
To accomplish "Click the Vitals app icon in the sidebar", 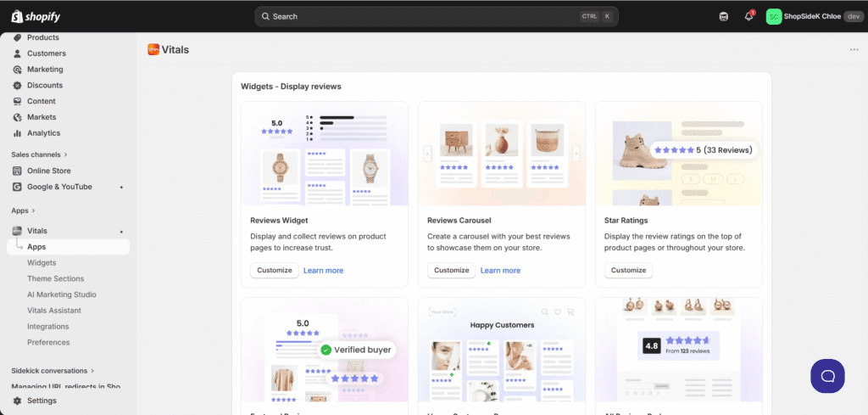I will [x=17, y=231].
